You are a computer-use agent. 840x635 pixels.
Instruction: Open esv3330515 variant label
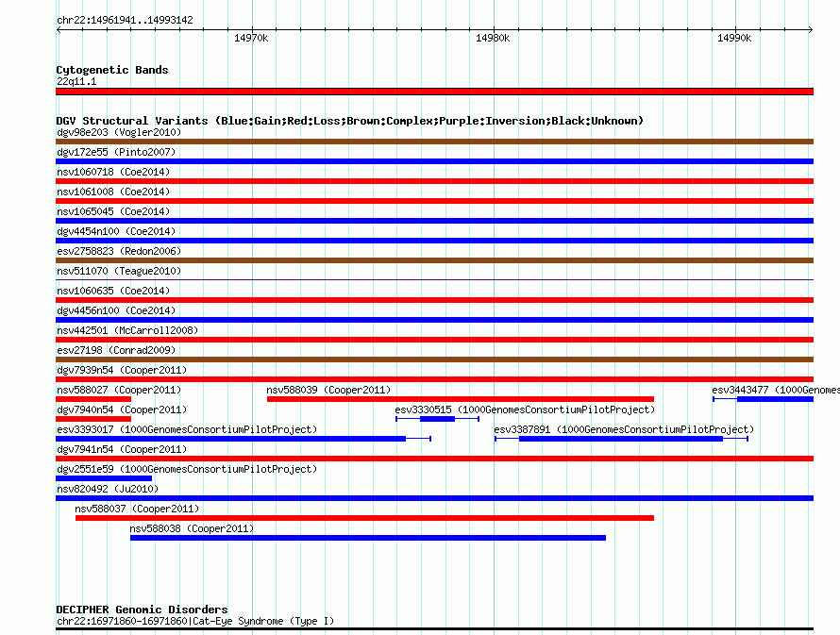(x=525, y=409)
